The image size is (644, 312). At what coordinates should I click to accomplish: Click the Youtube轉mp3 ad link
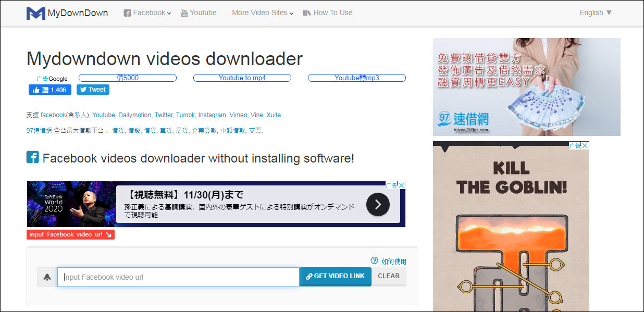coord(357,78)
